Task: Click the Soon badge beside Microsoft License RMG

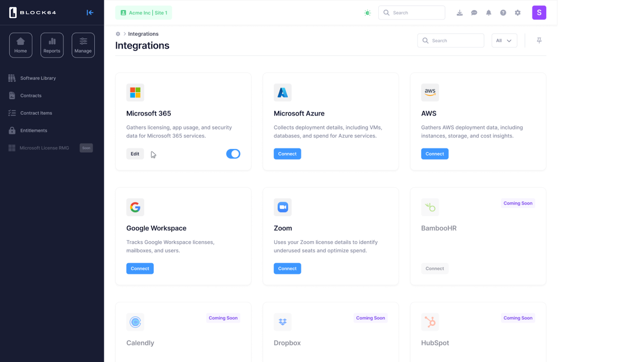Action: tap(86, 148)
